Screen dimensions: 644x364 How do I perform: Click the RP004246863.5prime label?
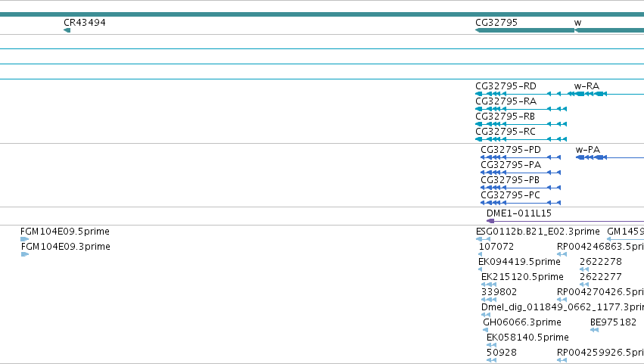click(x=600, y=247)
